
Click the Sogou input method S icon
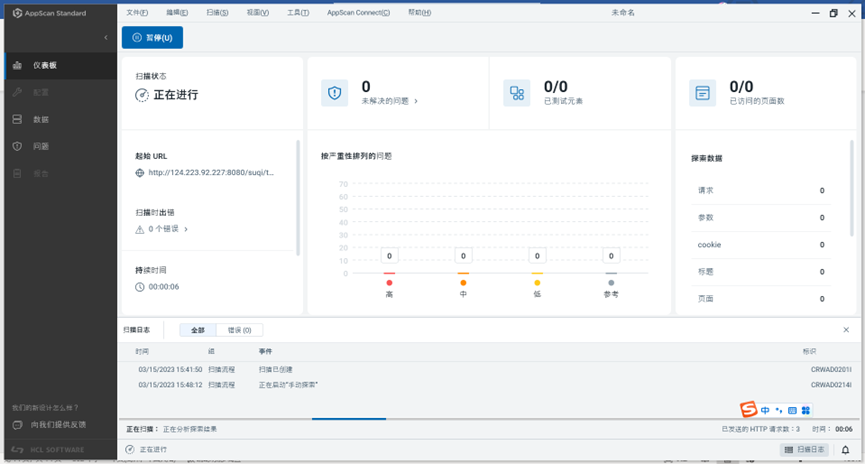click(748, 409)
